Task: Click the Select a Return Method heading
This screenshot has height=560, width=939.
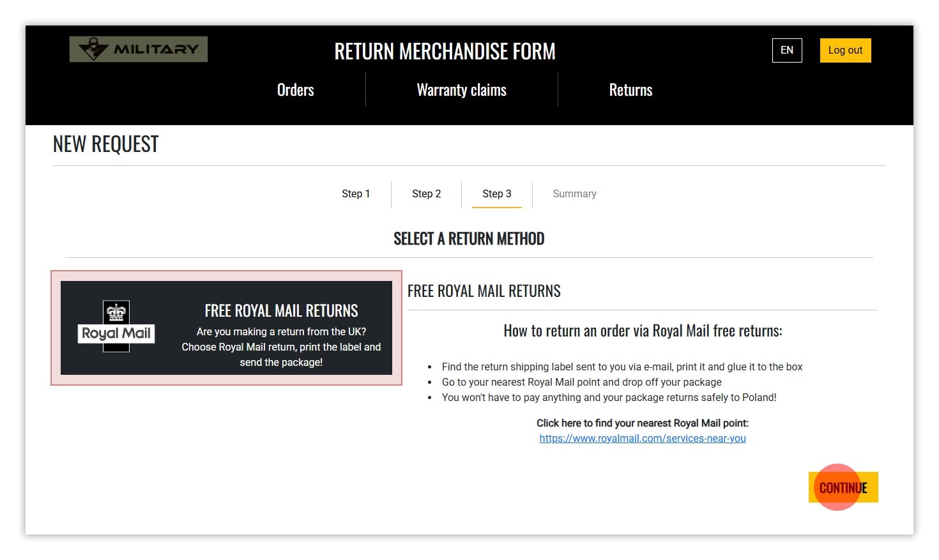Action: [469, 239]
